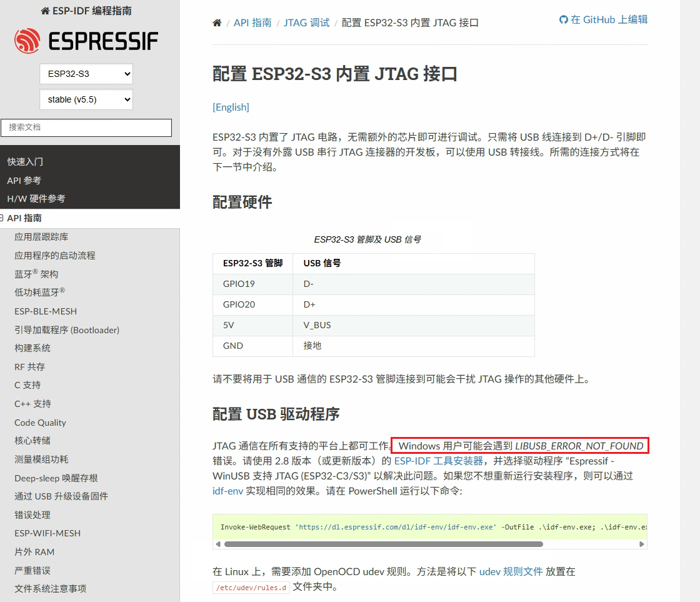Click the GPIO19 table cell
Image resolution: width=700 pixels, height=602 pixels.
pos(252,284)
